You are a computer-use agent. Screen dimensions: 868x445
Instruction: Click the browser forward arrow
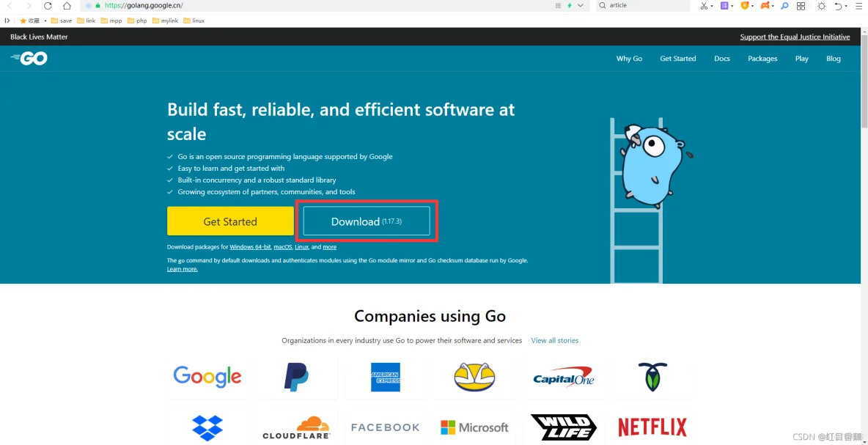click(29, 6)
